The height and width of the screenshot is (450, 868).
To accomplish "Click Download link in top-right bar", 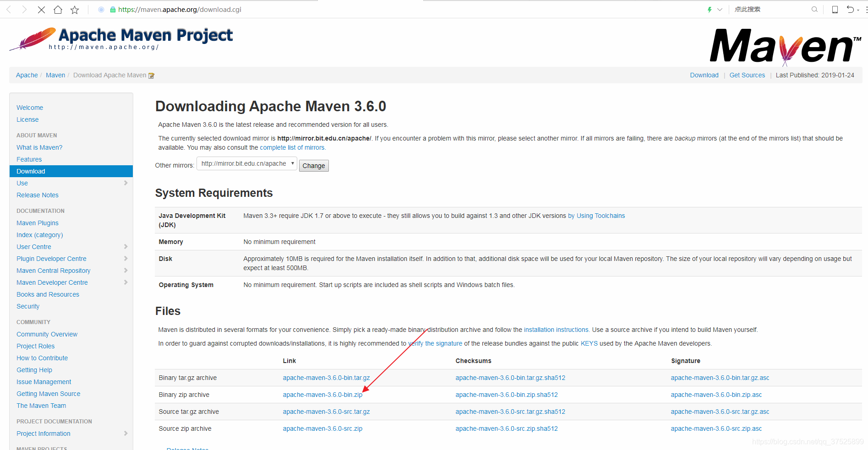I will pyautogui.click(x=704, y=75).
